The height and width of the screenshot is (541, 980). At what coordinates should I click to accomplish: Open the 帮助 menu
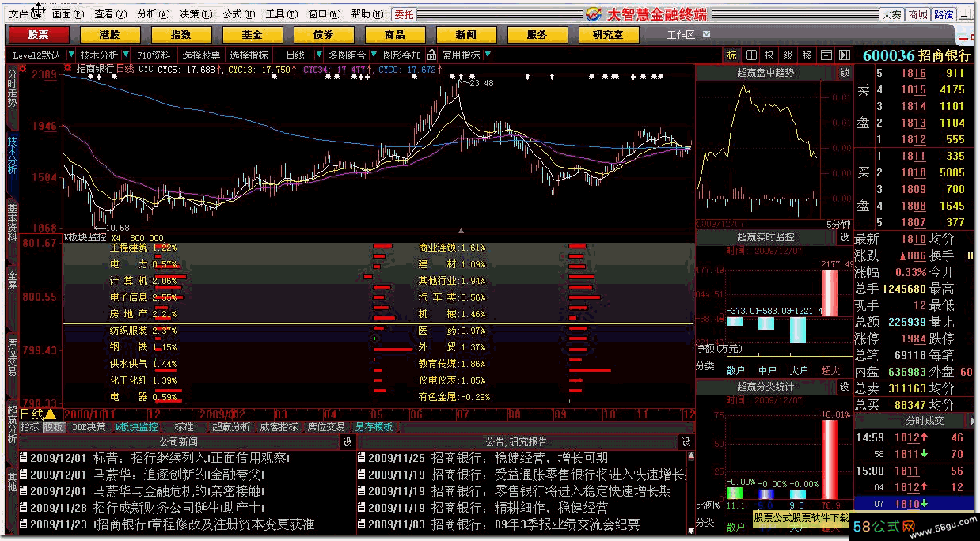pyautogui.click(x=366, y=14)
